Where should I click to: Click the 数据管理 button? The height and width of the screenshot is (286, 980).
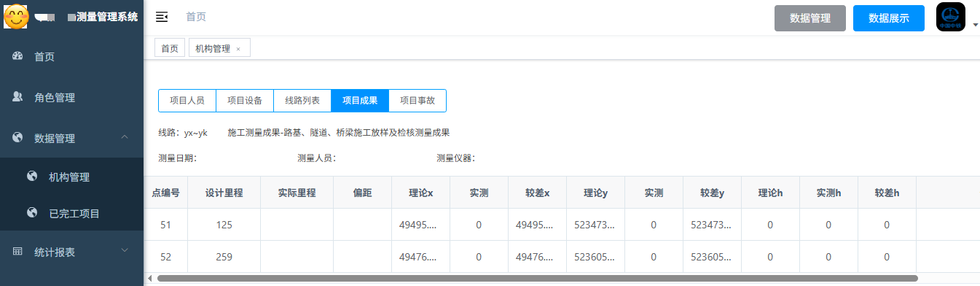click(x=810, y=18)
